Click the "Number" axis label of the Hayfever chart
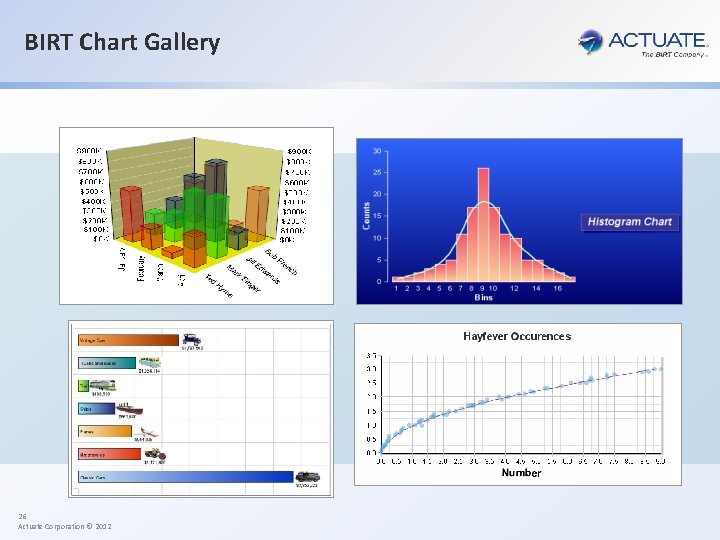 pyautogui.click(x=521, y=472)
